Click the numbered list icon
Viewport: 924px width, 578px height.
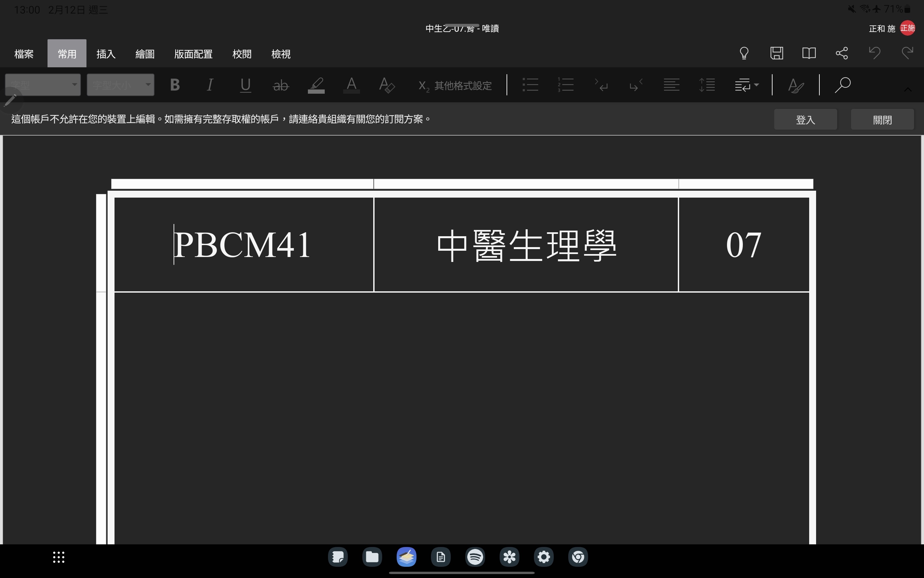click(x=565, y=85)
